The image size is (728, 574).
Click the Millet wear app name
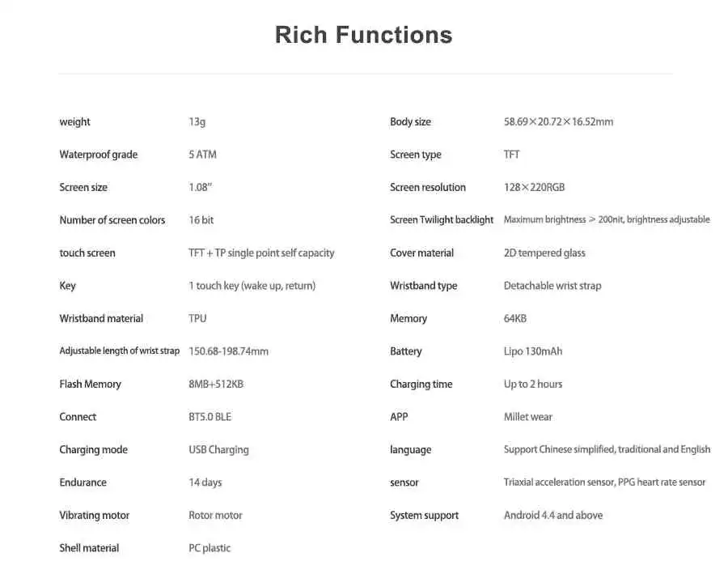click(528, 417)
